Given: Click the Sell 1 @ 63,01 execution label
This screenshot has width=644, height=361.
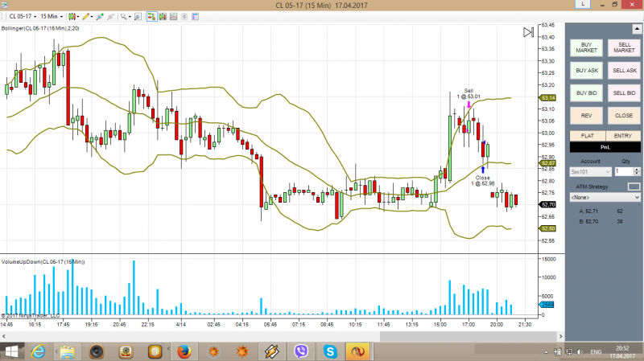Looking at the screenshot, I should [x=469, y=93].
